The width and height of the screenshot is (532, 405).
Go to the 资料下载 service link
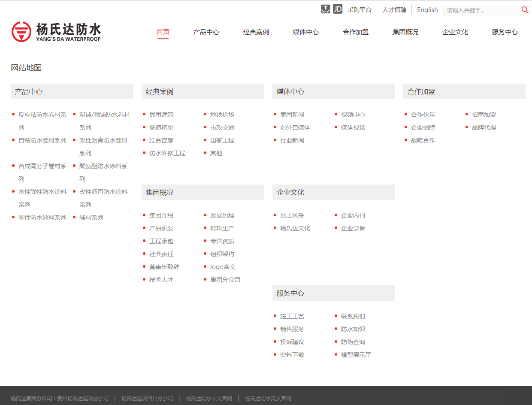(x=292, y=355)
